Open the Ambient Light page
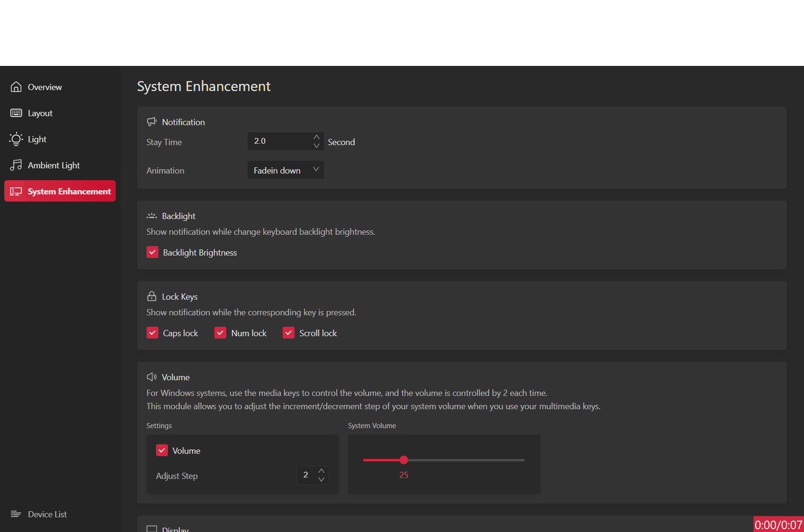Image resolution: width=804 pixels, height=532 pixels. click(60, 165)
